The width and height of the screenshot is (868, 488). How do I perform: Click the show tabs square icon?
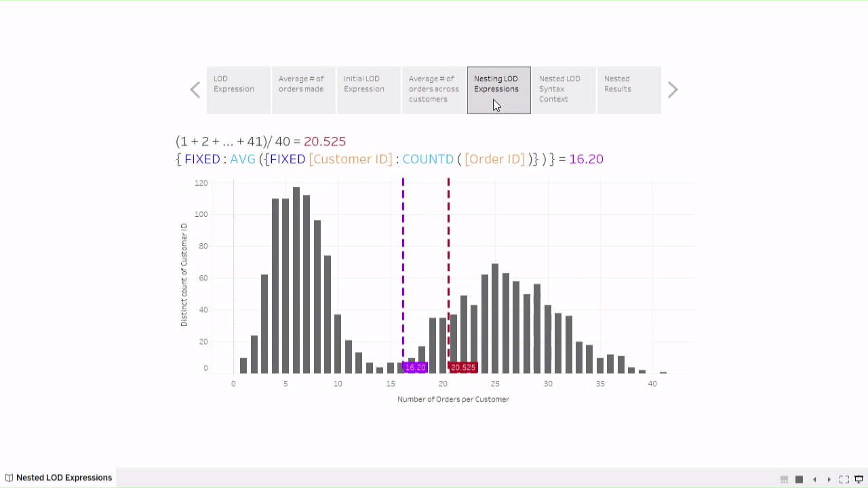point(799,479)
